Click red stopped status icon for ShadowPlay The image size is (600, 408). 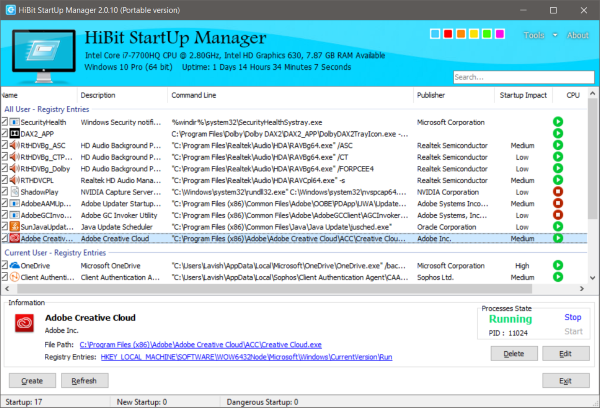coord(558,191)
